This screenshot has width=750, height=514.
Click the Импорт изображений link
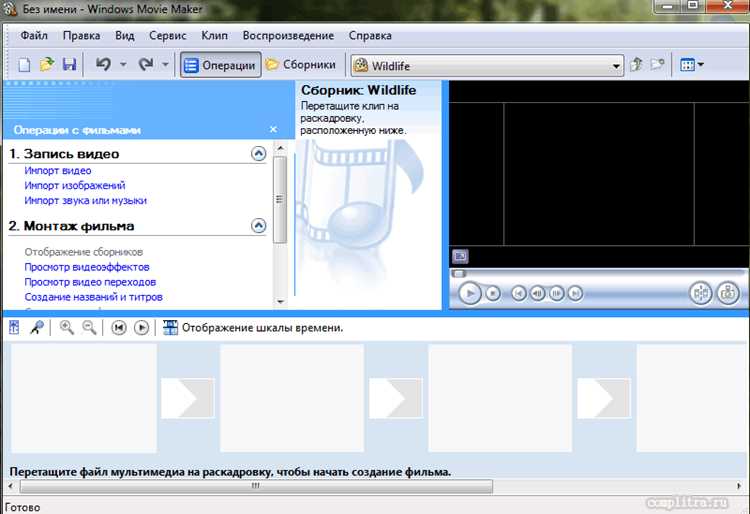tap(75, 186)
